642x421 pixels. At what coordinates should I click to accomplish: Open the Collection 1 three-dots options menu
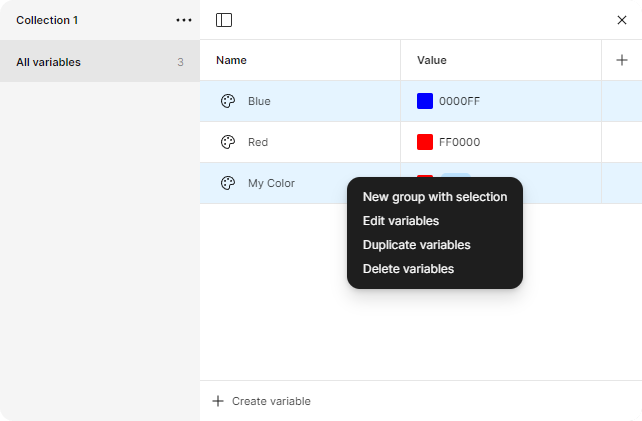[184, 20]
